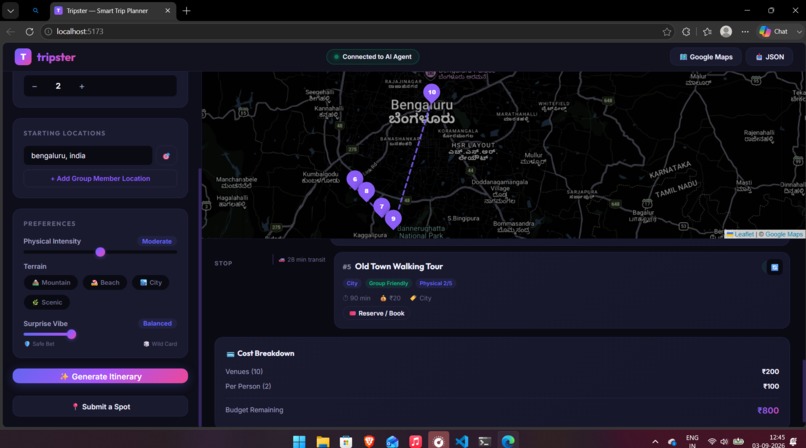Select map marker number 6
The height and width of the screenshot is (448, 806).
pyautogui.click(x=354, y=180)
